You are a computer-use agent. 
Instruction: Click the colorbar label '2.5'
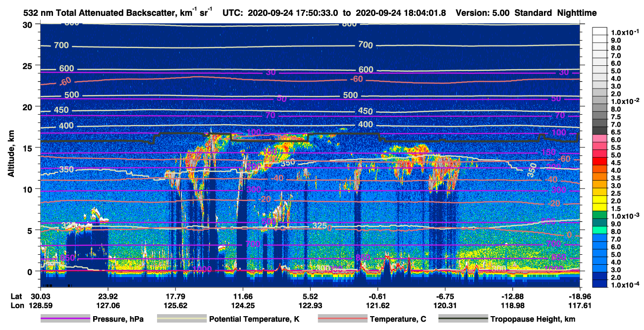(x=616, y=193)
